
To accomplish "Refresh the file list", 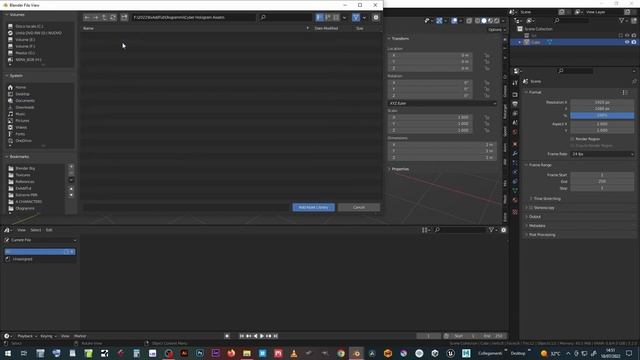I will (113, 18).
